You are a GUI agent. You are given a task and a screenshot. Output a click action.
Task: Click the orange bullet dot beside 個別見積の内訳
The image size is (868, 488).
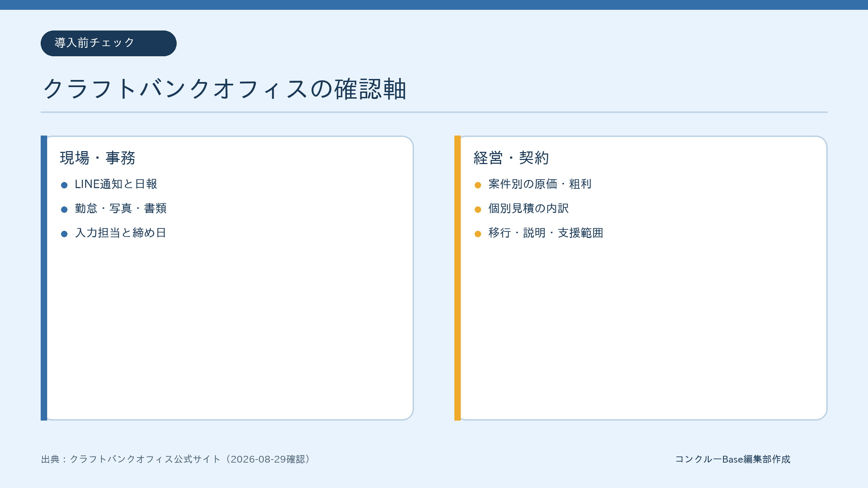tap(478, 209)
